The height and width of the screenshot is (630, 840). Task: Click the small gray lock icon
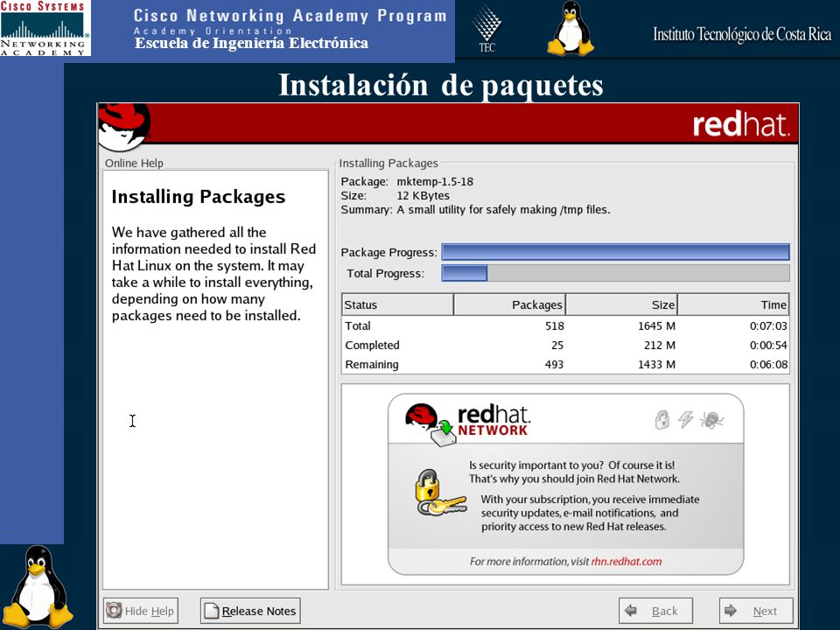click(x=662, y=419)
